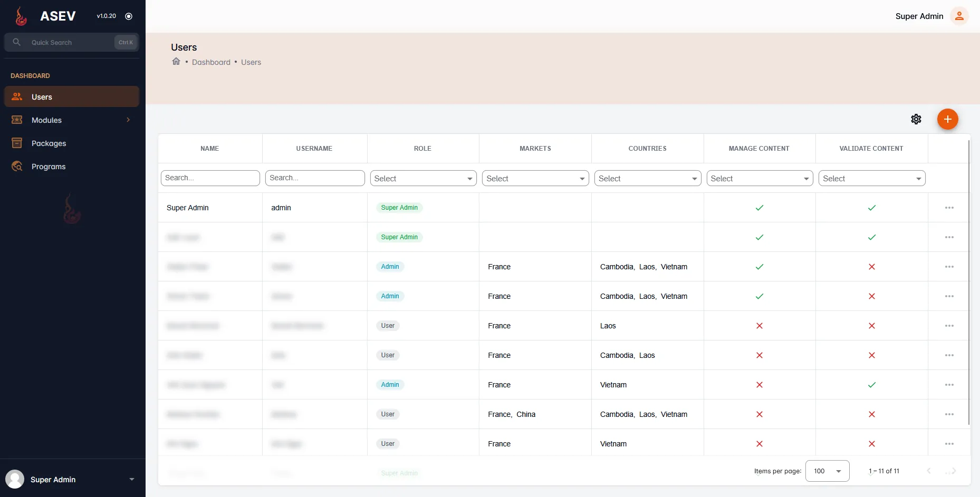
Task: Open actions menu for France, China row
Action: [949, 414]
